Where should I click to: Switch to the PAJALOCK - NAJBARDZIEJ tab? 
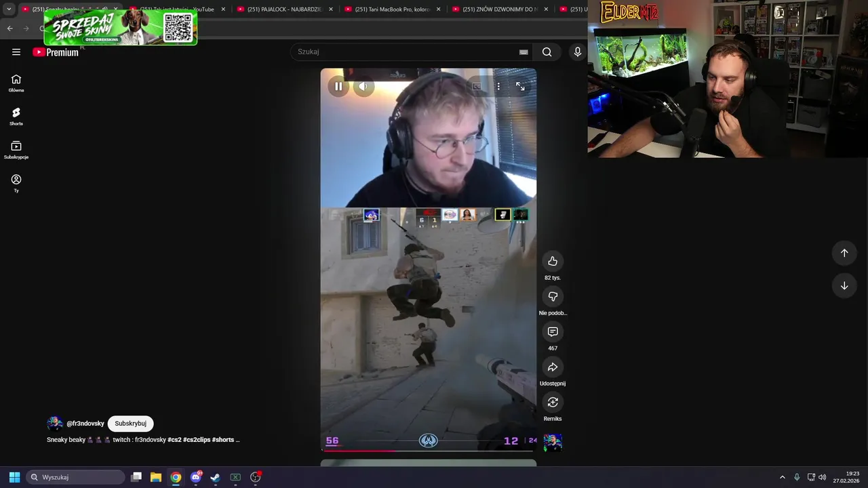click(285, 9)
